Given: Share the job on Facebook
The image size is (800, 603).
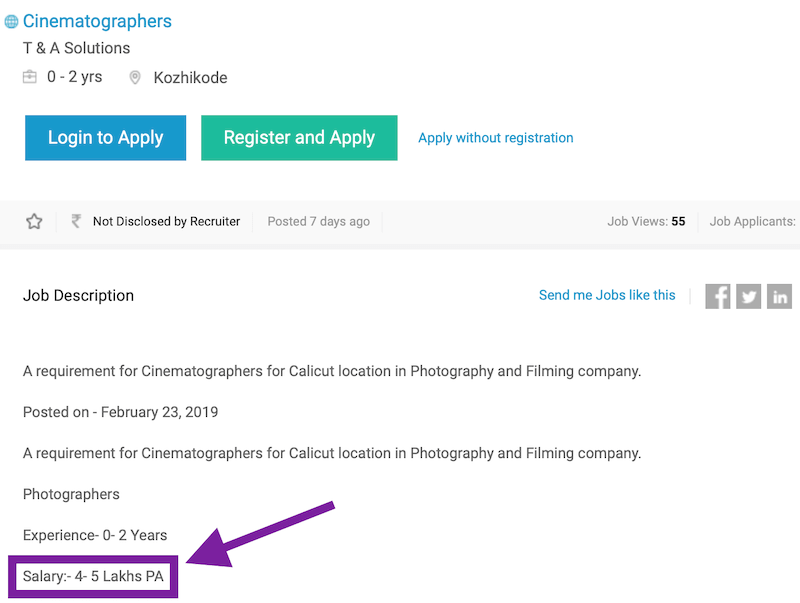Looking at the screenshot, I should [x=718, y=296].
